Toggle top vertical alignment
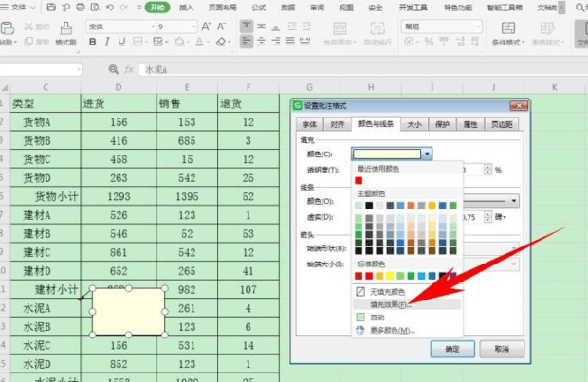Viewport: 588px width, 382px height. pos(247,27)
